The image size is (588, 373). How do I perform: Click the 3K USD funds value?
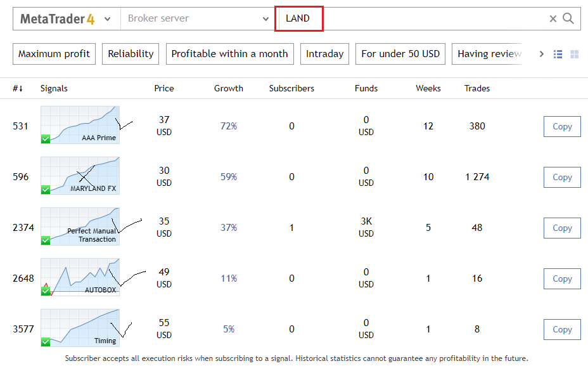(366, 227)
